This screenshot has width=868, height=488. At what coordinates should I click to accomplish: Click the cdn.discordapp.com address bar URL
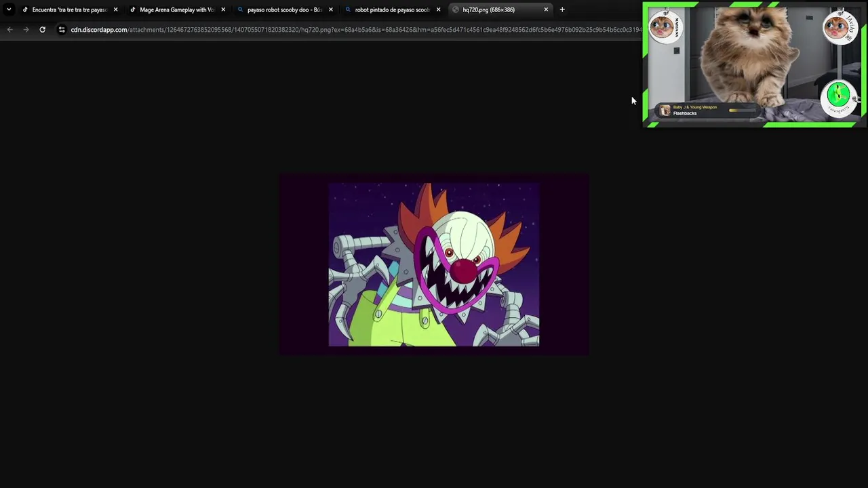pos(355,30)
